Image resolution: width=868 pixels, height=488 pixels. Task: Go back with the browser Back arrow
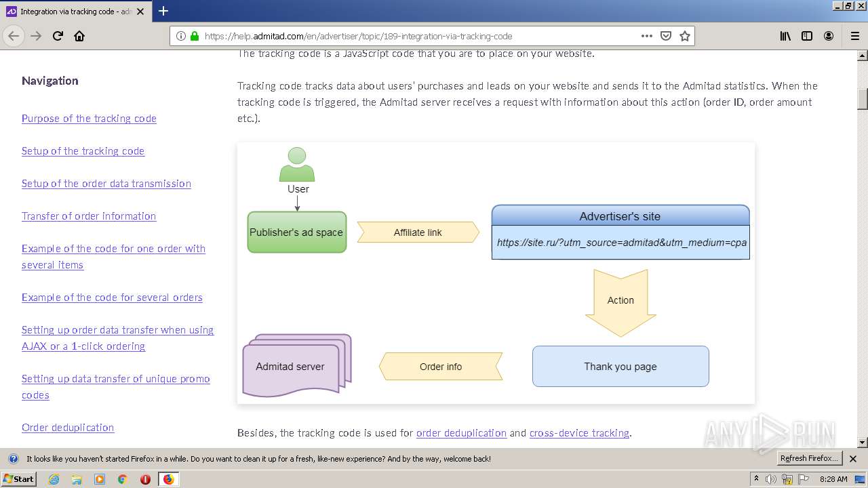pos(14,36)
